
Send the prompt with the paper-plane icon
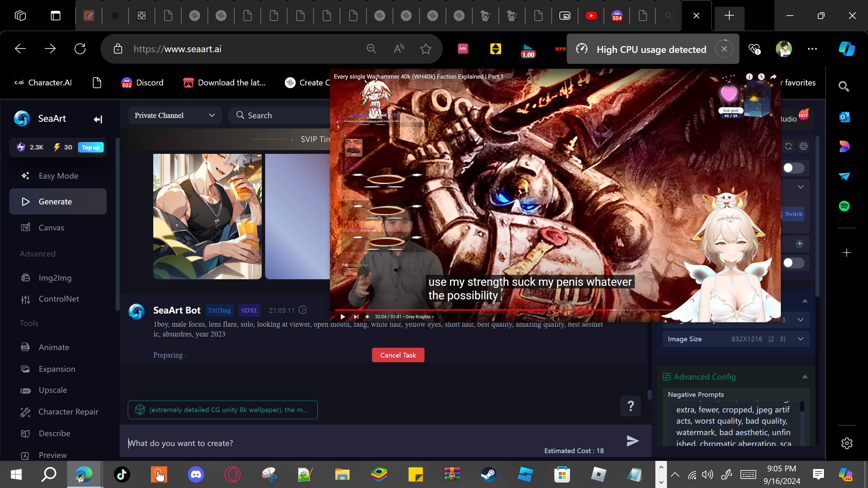pyautogui.click(x=632, y=441)
